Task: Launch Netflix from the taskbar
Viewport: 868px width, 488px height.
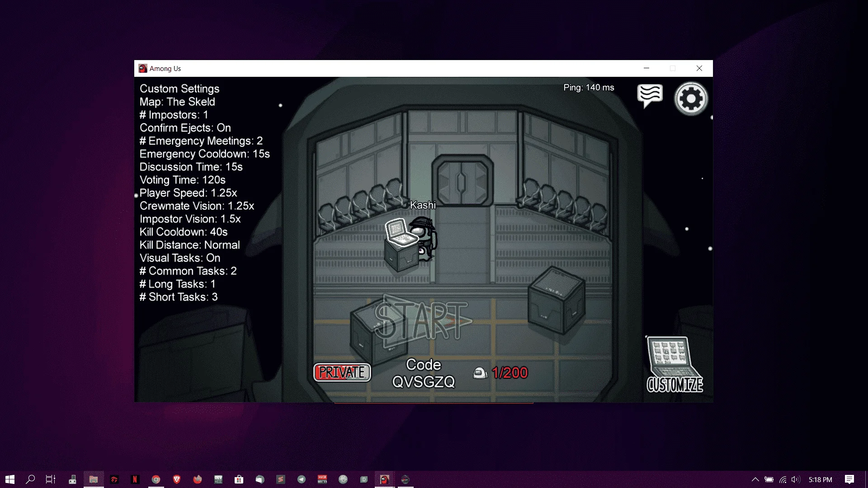Action: coord(135,479)
